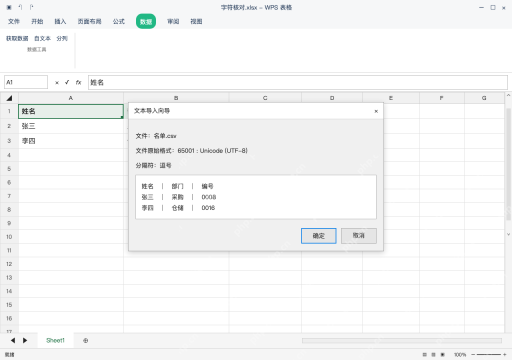Click the 获取数据 command
Viewport: 512px width, 360px height.
17,39
